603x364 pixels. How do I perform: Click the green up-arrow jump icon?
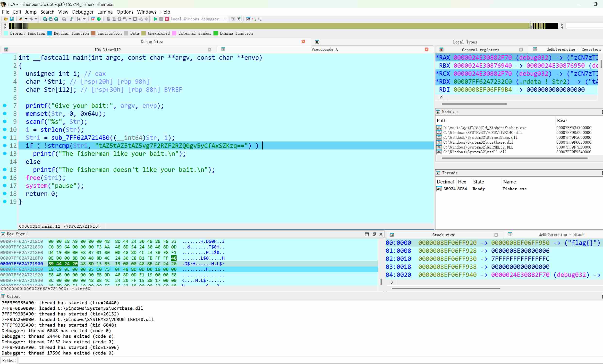(x=72, y=19)
